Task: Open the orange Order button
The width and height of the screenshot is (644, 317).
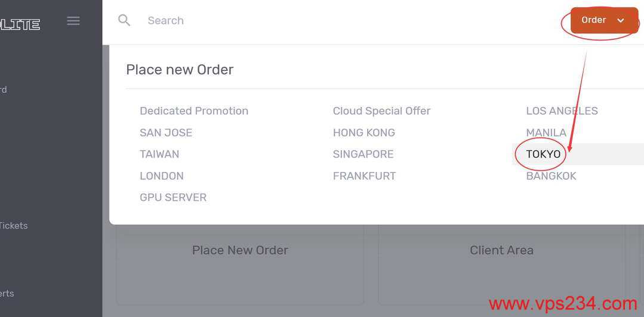Action: point(604,20)
